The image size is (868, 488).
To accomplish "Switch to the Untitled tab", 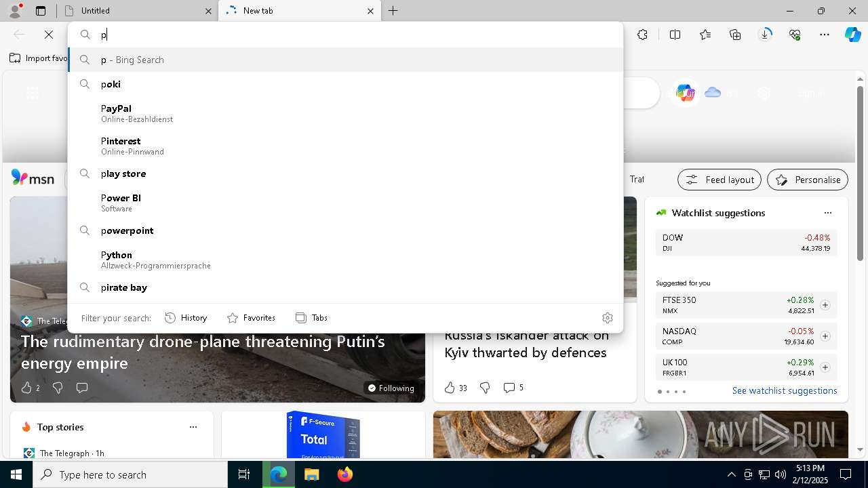I will [x=136, y=11].
